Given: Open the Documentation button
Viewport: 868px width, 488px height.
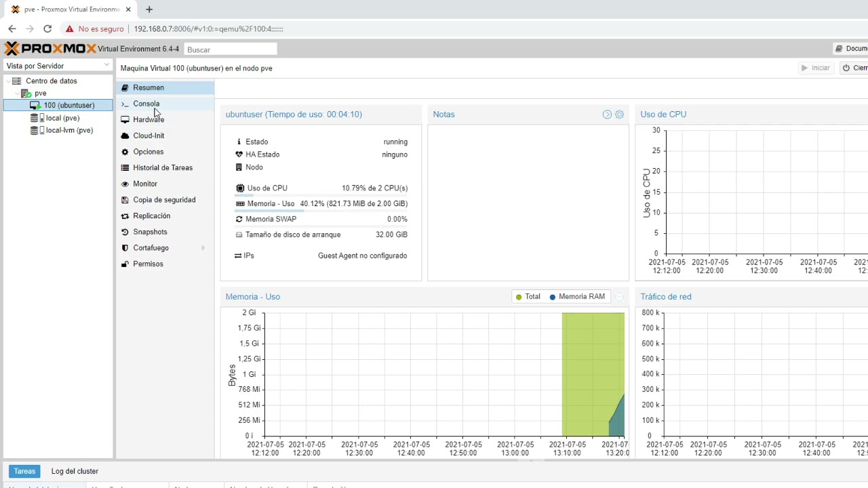Looking at the screenshot, I should pyautogui.click(x=851, y=49).
